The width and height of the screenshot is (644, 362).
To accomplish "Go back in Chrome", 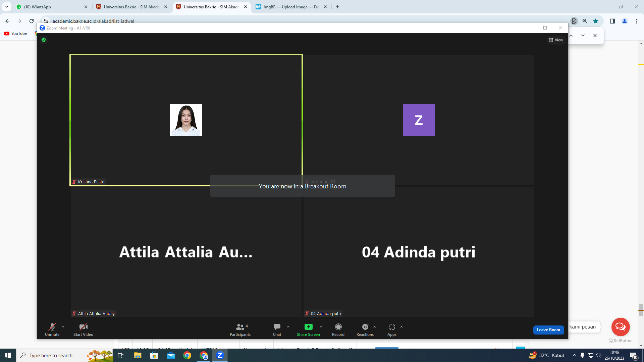I will point(7,21).
